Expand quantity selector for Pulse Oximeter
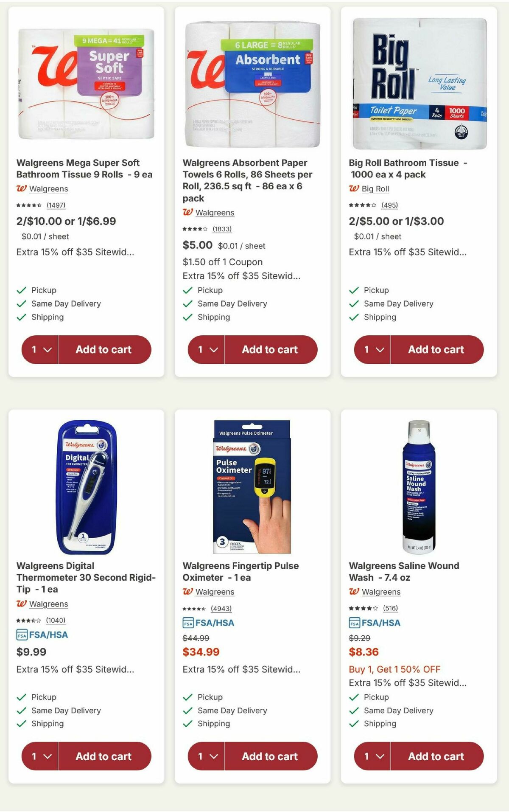 pos(207,756)
